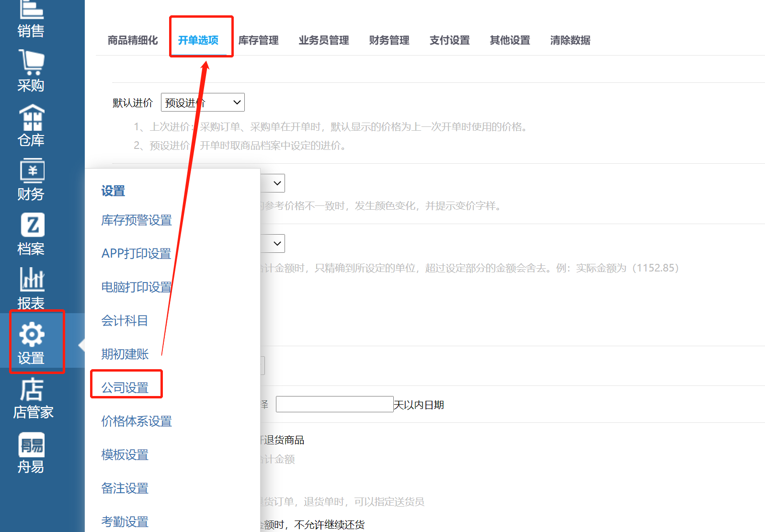The height and width of the screenshot is (532, 765).
Task: Open 价格体系设置 in settings menu
Action: click(137, 421)
